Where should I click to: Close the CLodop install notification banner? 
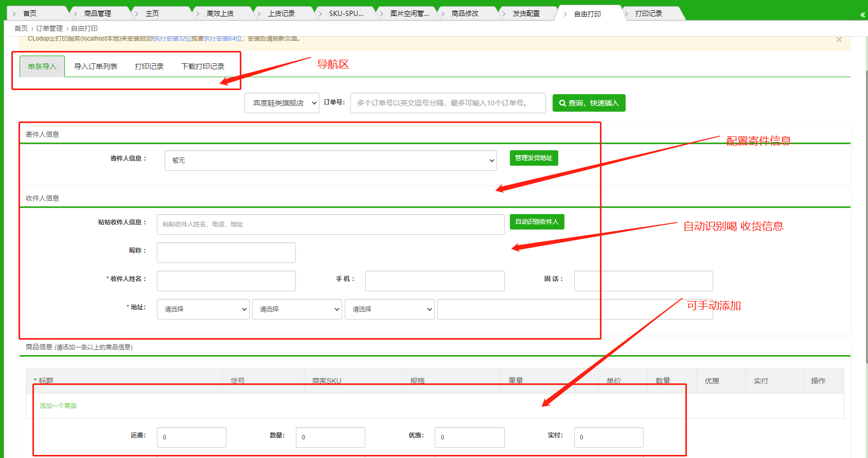point(839,40)
